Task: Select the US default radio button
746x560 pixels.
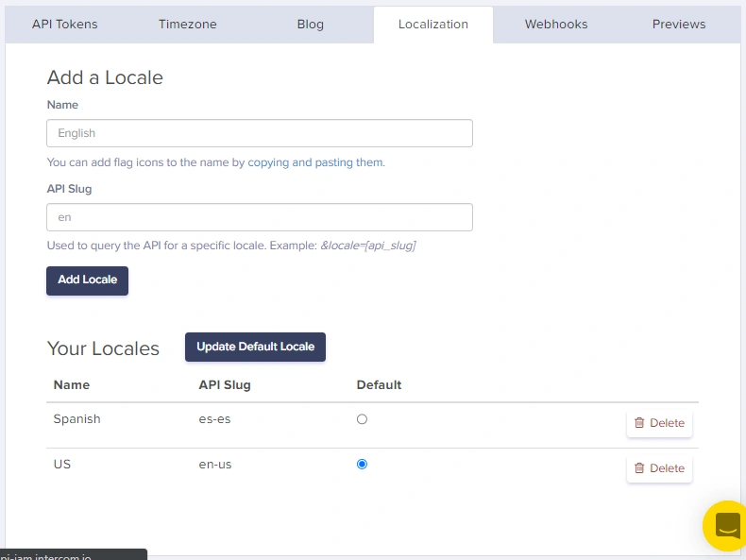Action: (362, 465)
